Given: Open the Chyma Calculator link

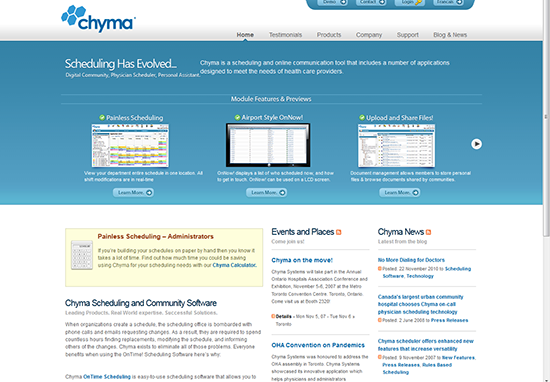Looking at the screenshot, I should [234, 265].
